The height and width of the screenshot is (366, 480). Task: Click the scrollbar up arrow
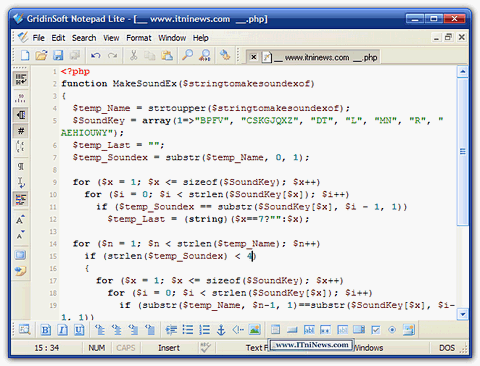tap(463, 71)
